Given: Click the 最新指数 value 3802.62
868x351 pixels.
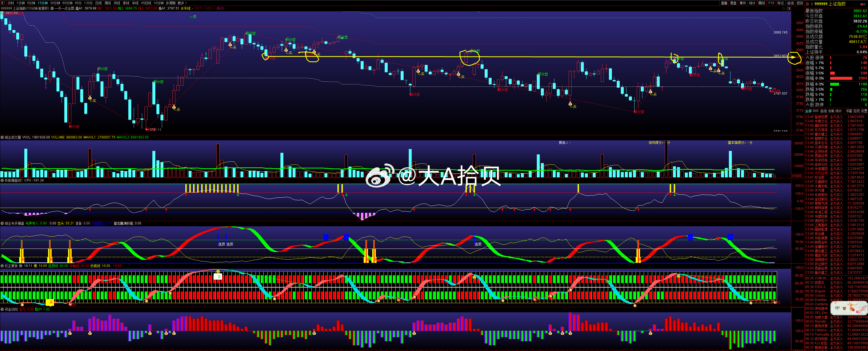Looking at the screenshot, I should click(x=860, y=11).
